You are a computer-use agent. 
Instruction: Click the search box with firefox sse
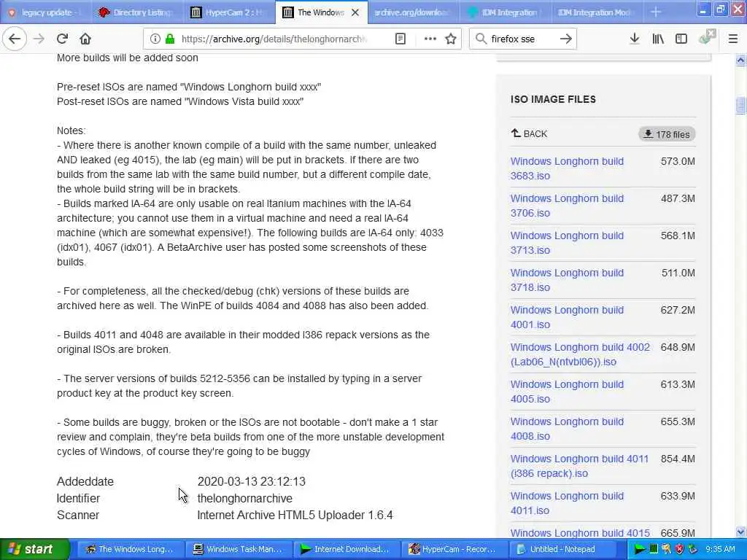(522, 39)
